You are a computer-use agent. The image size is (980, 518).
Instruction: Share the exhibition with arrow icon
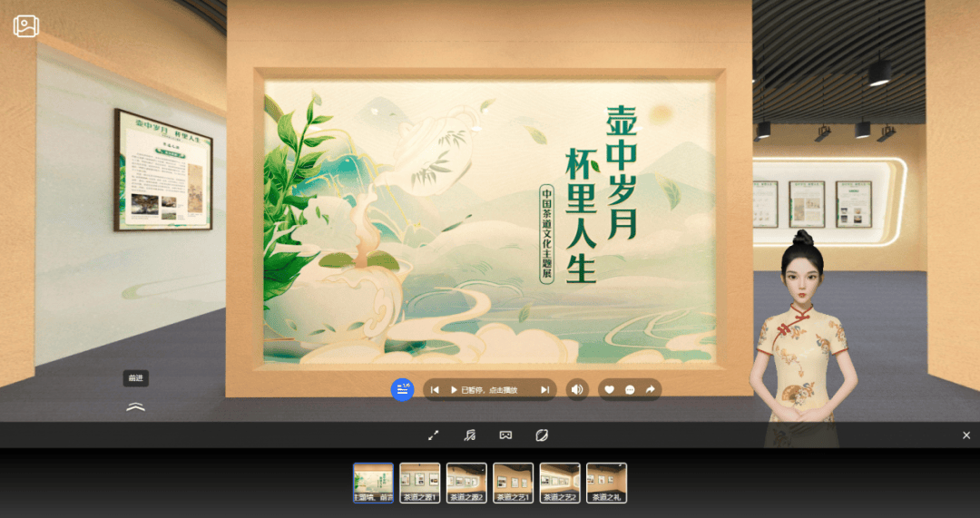[650, 389]
